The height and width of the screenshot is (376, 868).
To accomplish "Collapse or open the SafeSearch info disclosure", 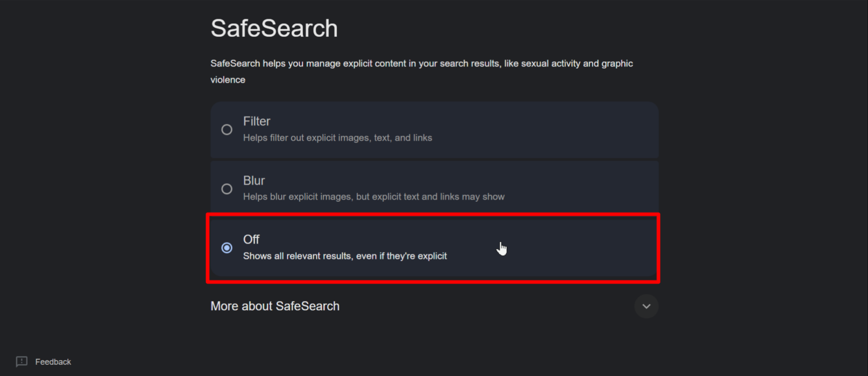I will [646, 306].
